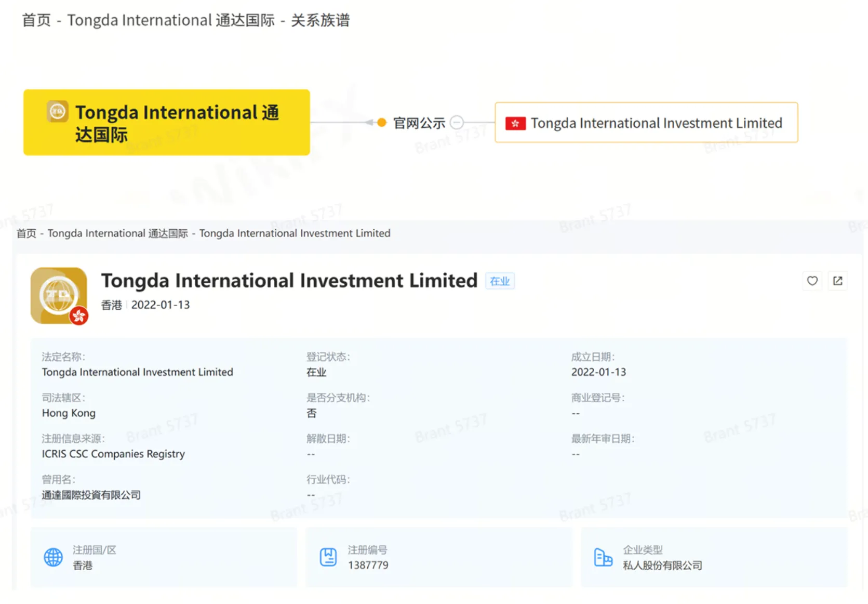868x604 pixels.
Task: Open the large TD company logo
Action: pos(59,295)
